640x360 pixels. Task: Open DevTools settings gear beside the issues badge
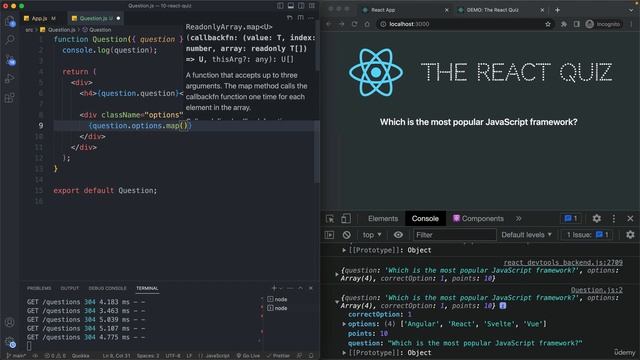(x=597, y=218)
